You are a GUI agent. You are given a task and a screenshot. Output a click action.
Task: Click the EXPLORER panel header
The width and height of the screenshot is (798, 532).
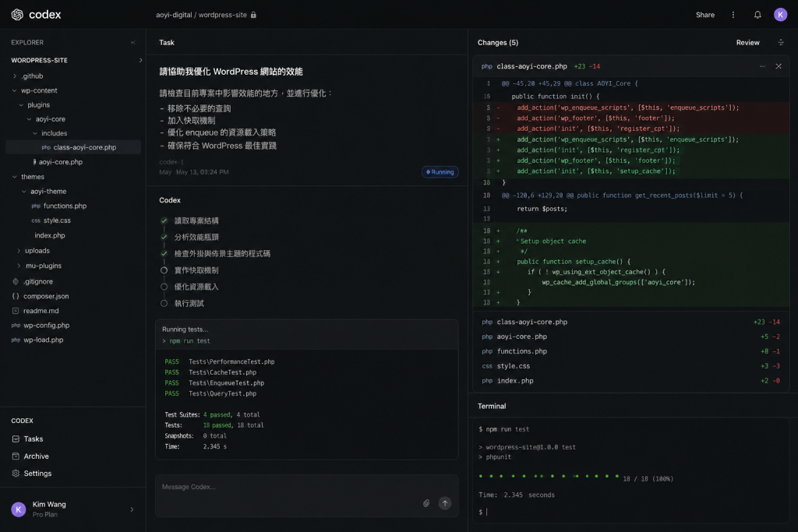click(27, 43)
